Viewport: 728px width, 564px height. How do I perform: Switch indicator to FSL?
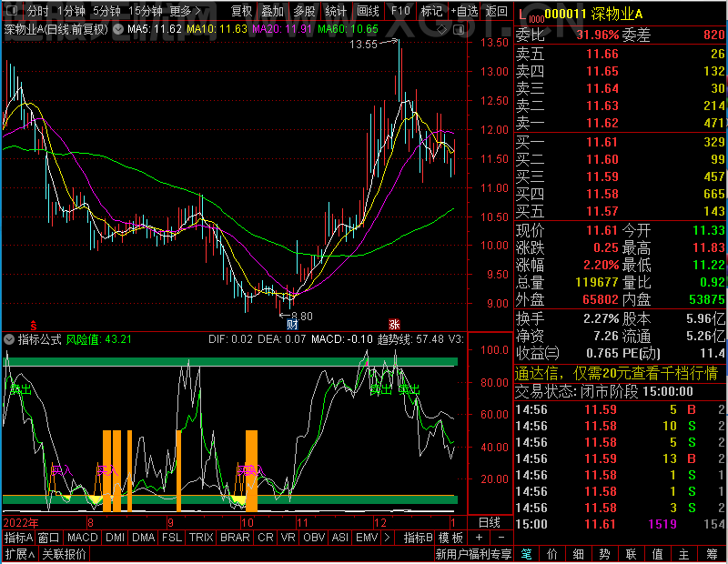click(172, 538)
